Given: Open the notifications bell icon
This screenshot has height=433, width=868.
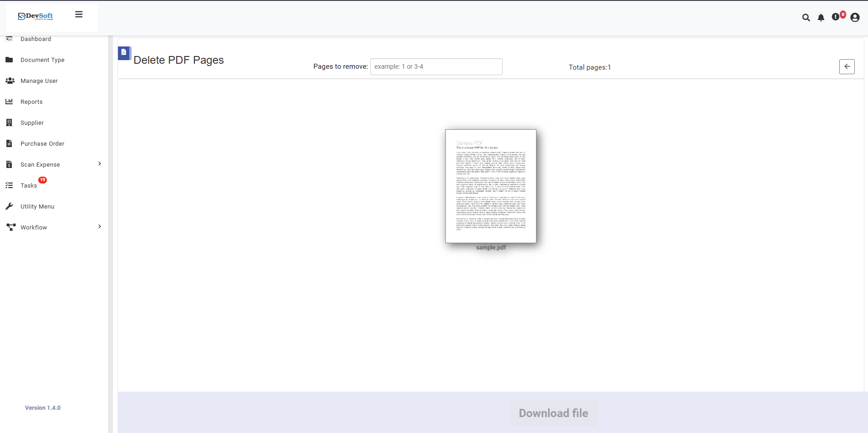Looking at the screenshot, I should click(x=820, y=17).
